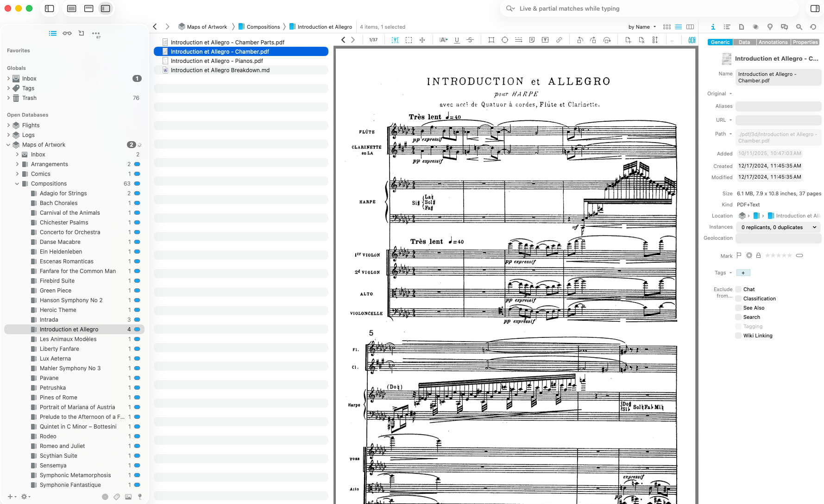Switch to the Annotations inspector tab
The width and height of the screenshot is (824, 504).
[773, 42]
